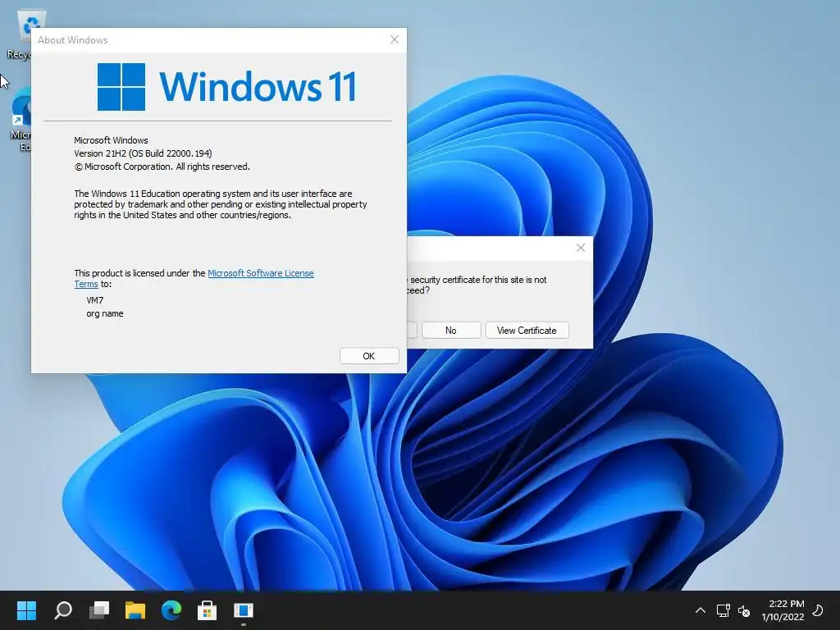Viewport: 840px width, 630px height.
Task: Select the Recycle Bin desktop icon
Action: [20, 34]
